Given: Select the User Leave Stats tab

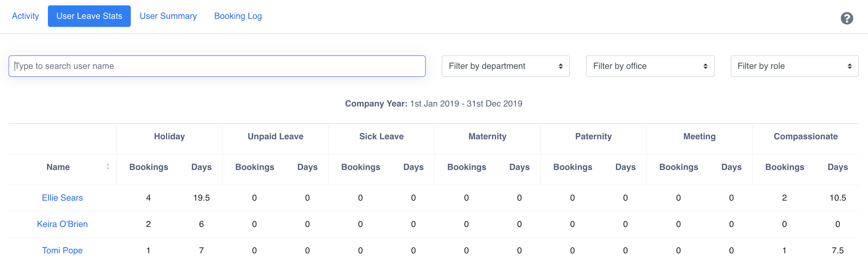Looking at the screenshot, I should click(x=89, y=16).
